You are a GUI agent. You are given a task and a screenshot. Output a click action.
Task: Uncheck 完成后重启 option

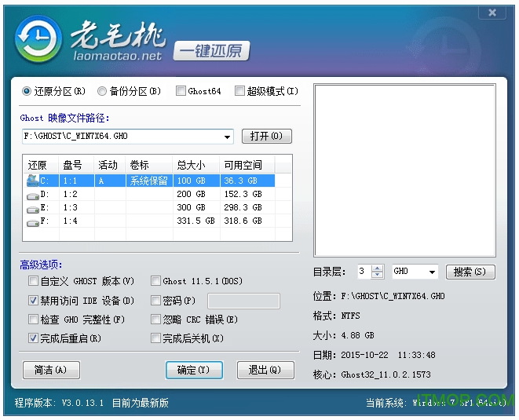[x=33, y=338]
